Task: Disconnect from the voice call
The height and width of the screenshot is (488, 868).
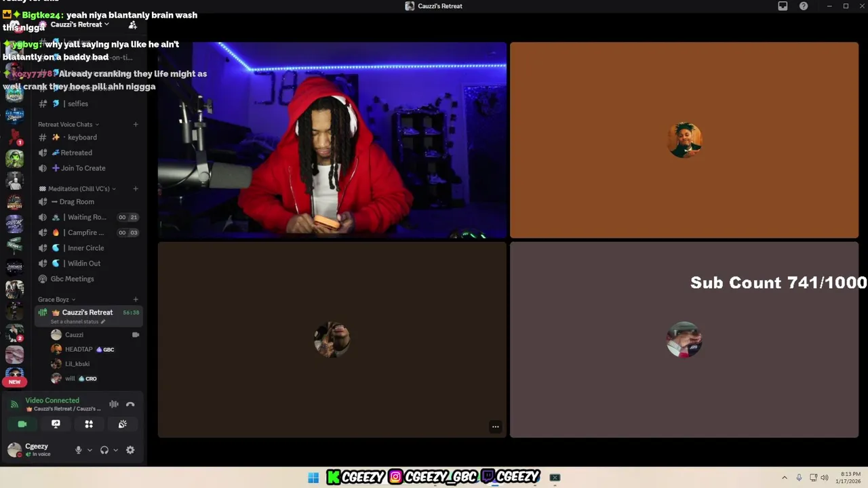Action: (x=130, y=405)
